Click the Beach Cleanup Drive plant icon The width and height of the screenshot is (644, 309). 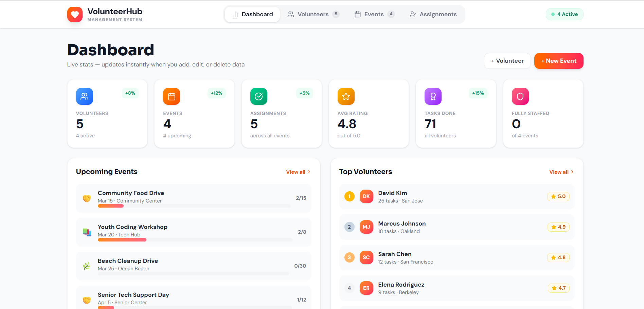(x=87, y=266)
